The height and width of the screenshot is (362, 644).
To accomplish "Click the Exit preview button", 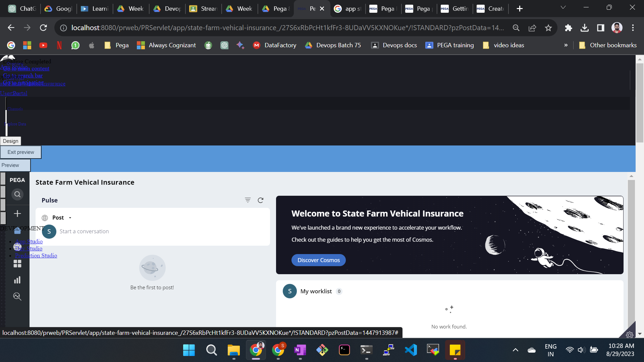I will [20, 152].
